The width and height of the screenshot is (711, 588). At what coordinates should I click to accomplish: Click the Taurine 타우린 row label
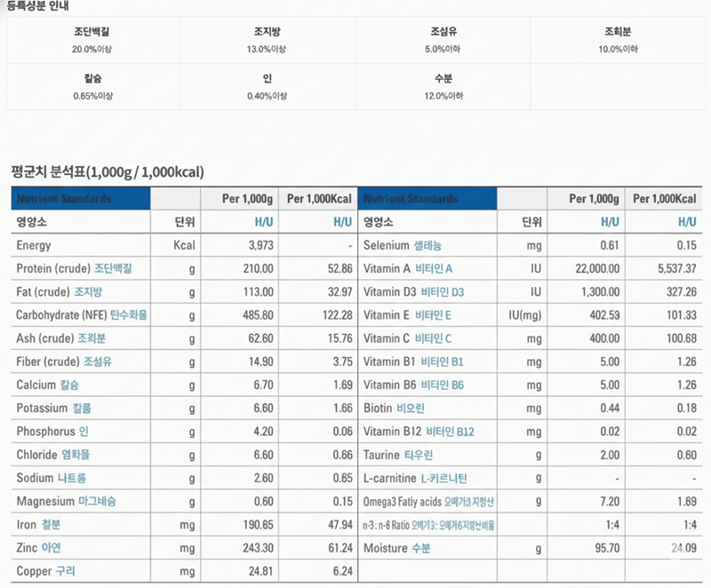tap(398, 455)
